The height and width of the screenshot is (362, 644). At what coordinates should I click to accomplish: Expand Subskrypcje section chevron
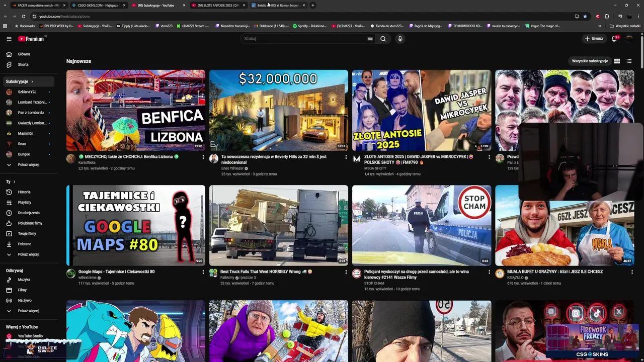tap(32, 81)
